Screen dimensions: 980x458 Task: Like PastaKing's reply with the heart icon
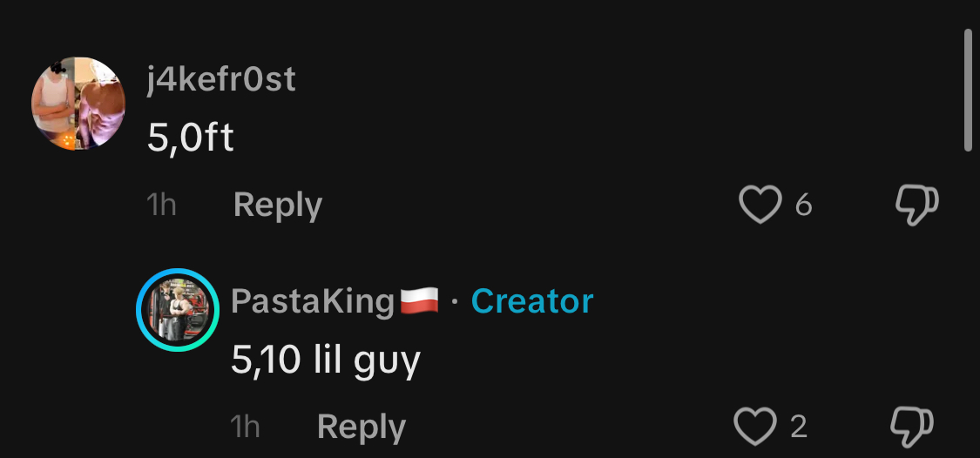click(755, 426)
